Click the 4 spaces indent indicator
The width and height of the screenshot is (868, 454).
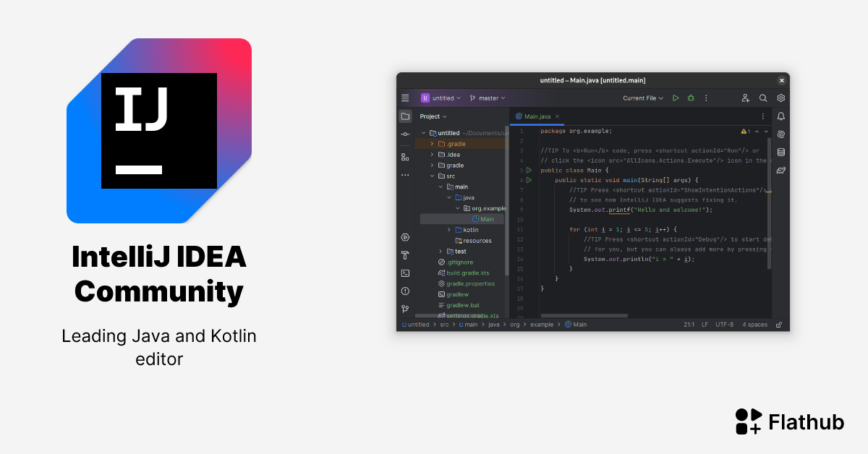click(754, 324)
